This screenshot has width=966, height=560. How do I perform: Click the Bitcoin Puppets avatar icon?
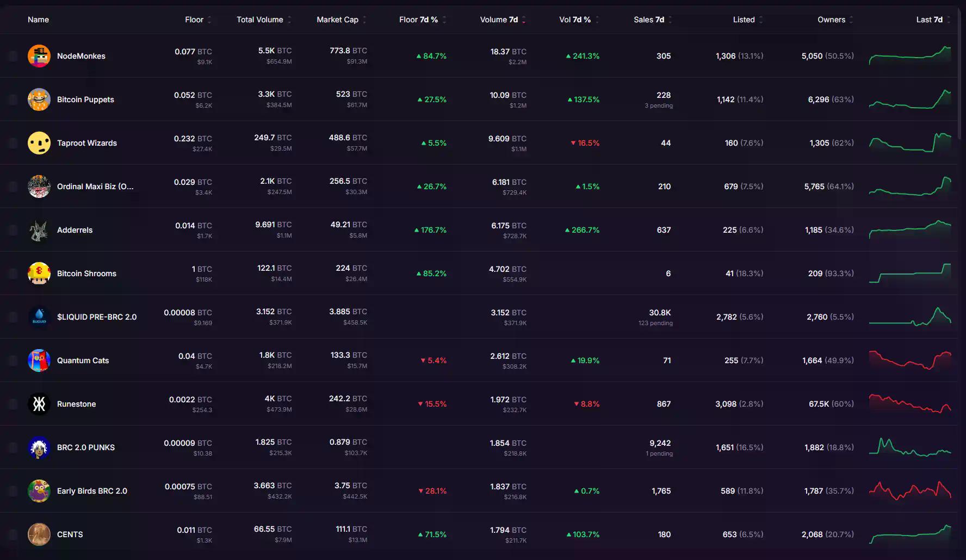(39, 99)
